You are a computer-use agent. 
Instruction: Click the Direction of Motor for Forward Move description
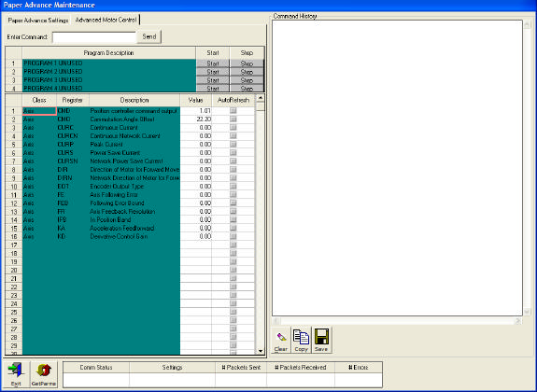point(134,170)
